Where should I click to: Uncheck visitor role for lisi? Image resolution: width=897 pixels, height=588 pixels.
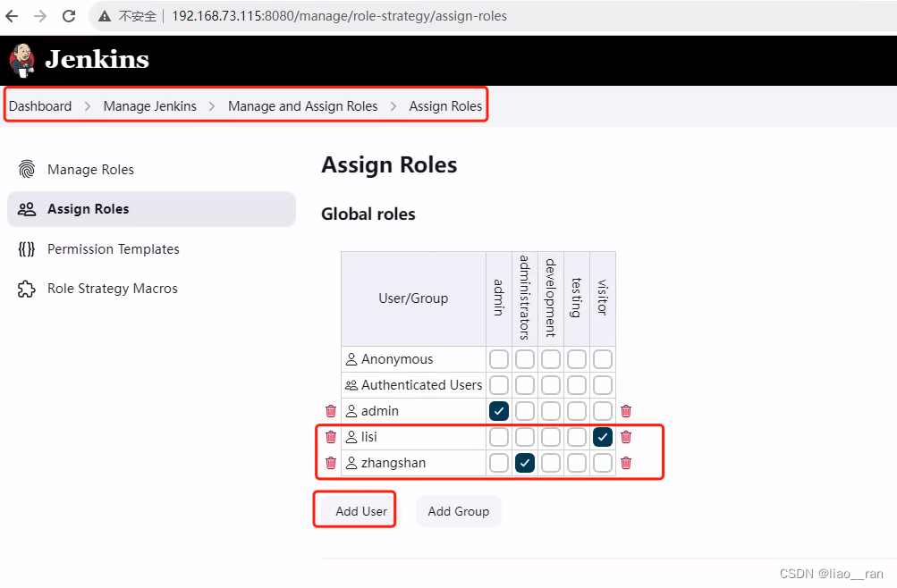603,437
